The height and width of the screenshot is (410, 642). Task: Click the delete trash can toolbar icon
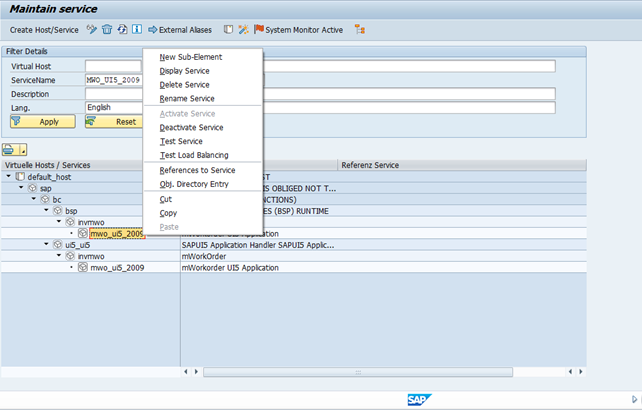(x=107, y=30)
